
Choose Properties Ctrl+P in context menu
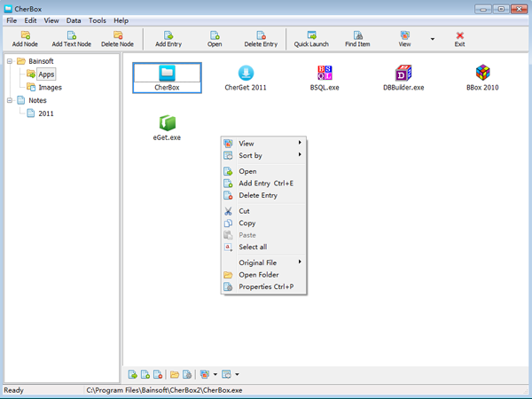(263, 286)
